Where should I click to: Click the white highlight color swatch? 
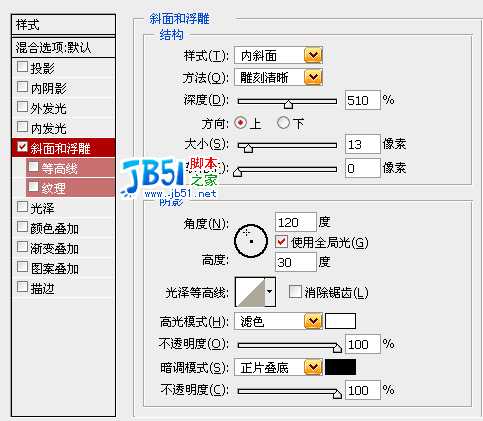(340, 321)
